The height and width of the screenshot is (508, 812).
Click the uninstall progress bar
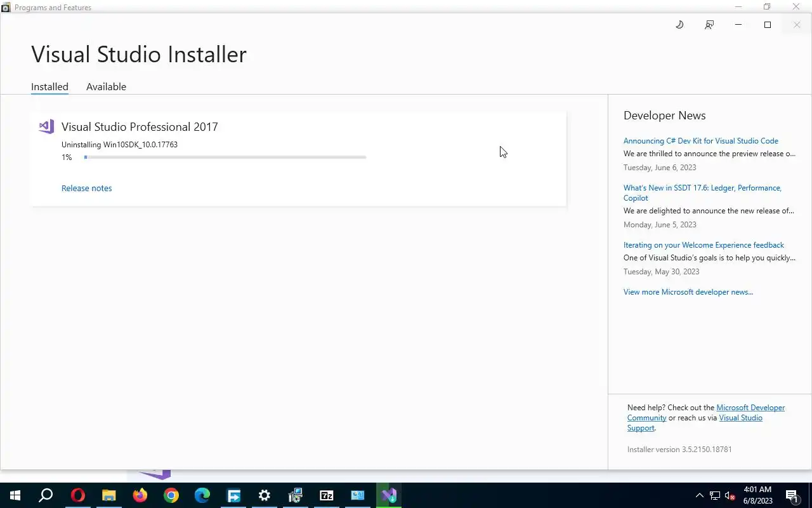[225, 157]
